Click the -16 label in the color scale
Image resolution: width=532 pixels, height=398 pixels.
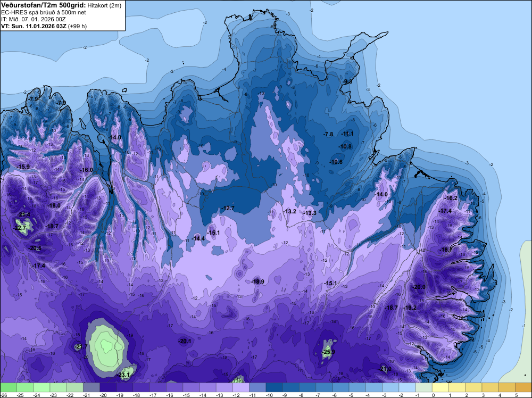tap(170, 395)
